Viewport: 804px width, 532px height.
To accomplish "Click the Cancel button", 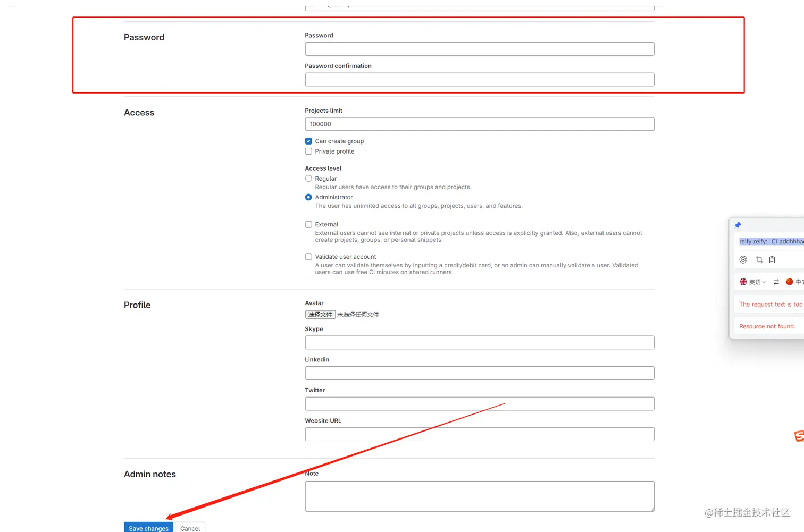I will (x=190, y=528).
